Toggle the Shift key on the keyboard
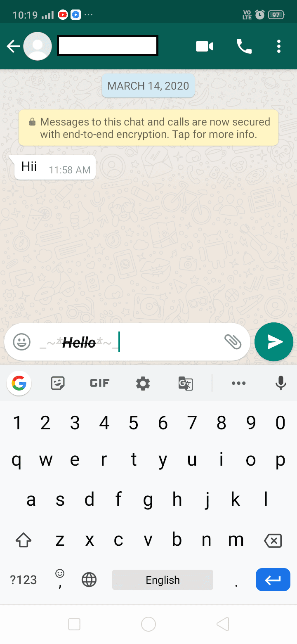This screenshot has width=297, height=644. [x=24, y=540]
